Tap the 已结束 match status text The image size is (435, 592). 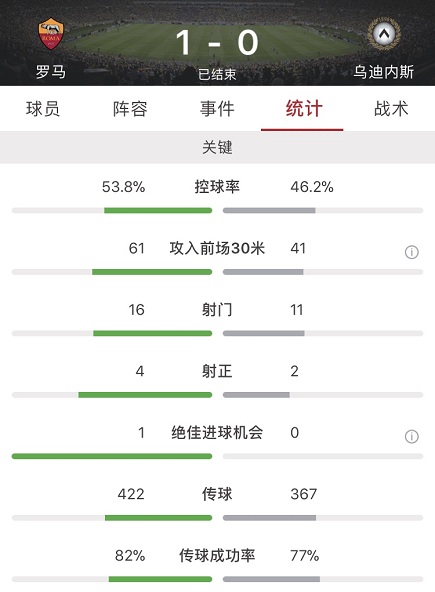pyautogui.click(x=217, y=74)
